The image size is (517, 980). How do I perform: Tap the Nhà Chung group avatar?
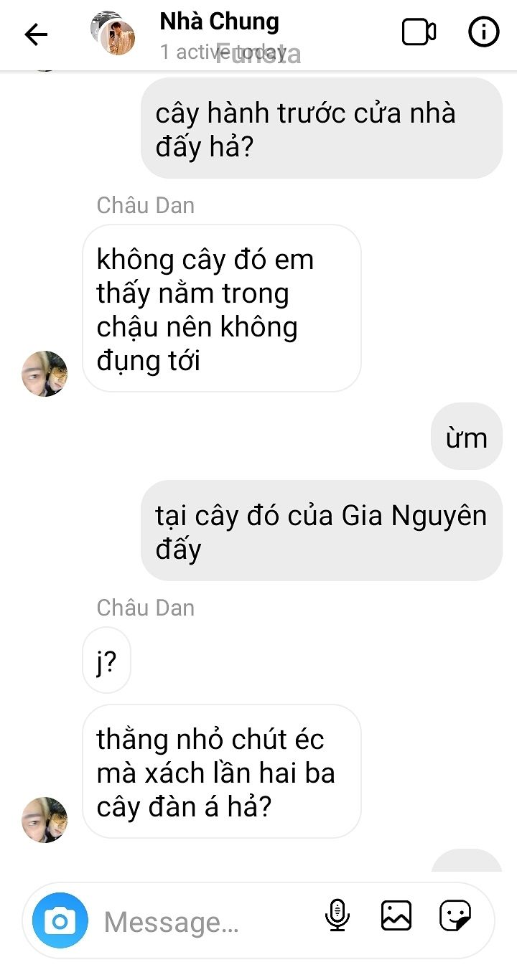tap(113, 33)
